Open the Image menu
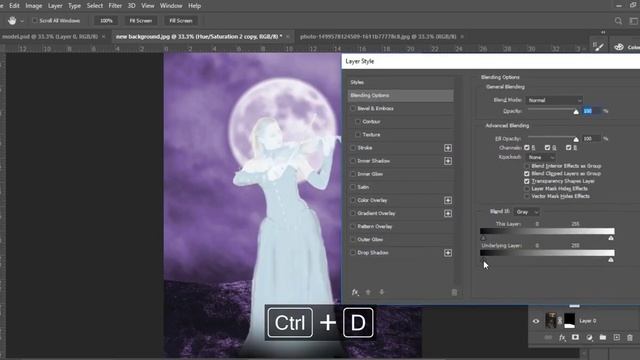The width and height of the screenshot is (640, 360). 33,6
